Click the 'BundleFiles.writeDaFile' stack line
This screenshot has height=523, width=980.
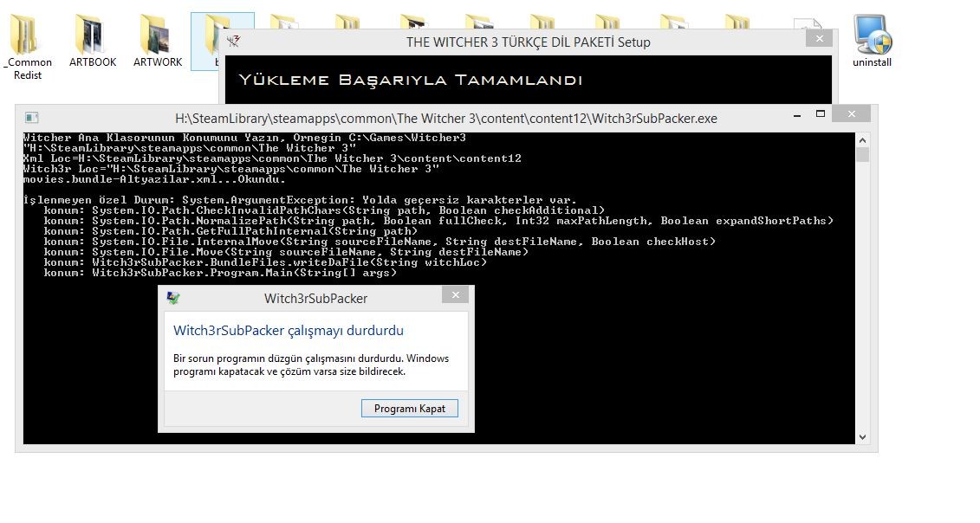[x=265, y=262]
